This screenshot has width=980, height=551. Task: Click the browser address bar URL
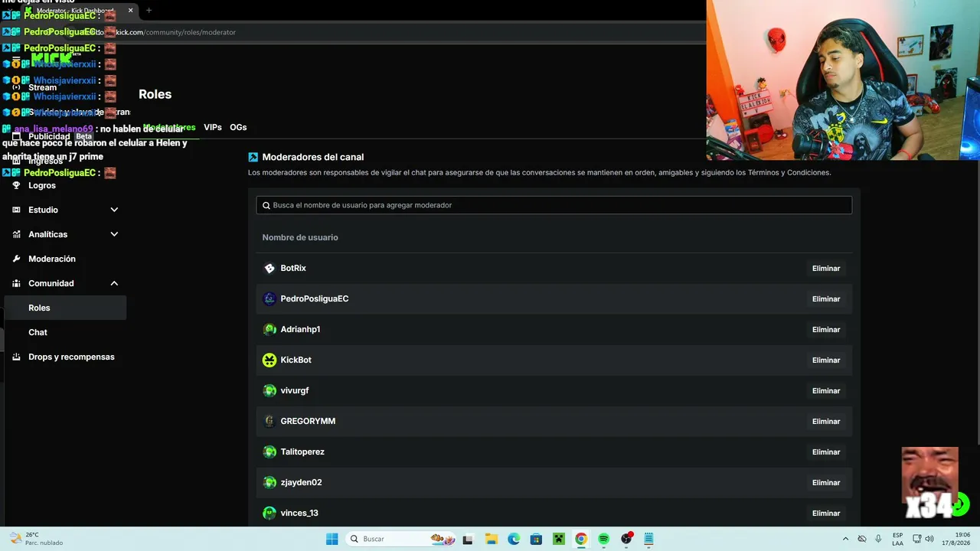(x=176, y=32)
